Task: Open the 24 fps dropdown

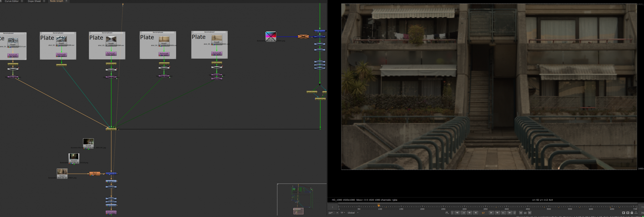Action: pyautogui.click(x=333, y=213)
